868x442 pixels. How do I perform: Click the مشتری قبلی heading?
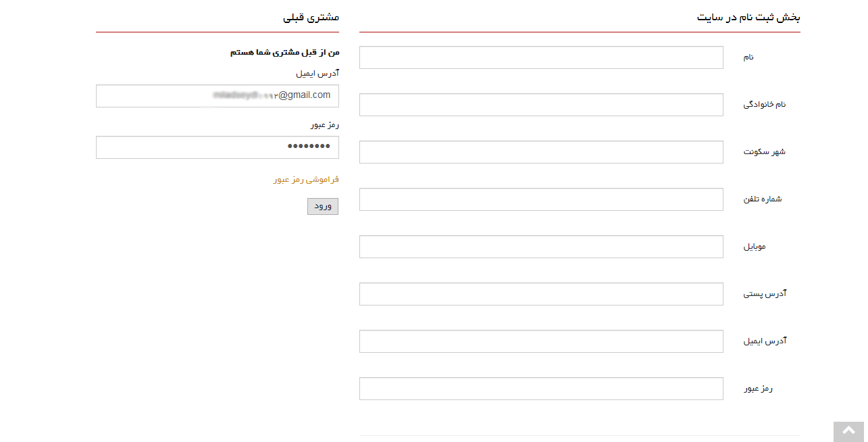coord(311,18)
